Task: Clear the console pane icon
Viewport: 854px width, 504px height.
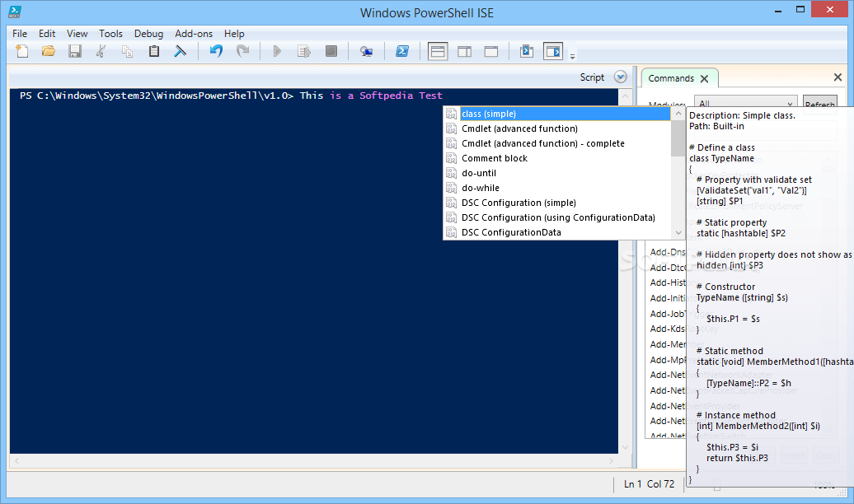Action: (181, 51)
